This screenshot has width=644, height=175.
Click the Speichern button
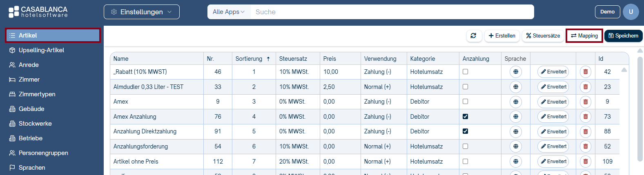pos(623,36)
